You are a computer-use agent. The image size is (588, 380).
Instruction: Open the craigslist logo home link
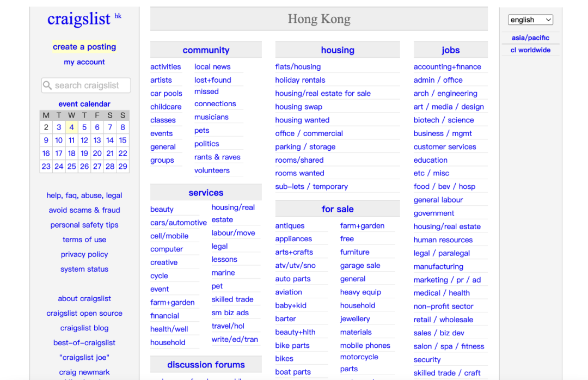click(79, 19)
